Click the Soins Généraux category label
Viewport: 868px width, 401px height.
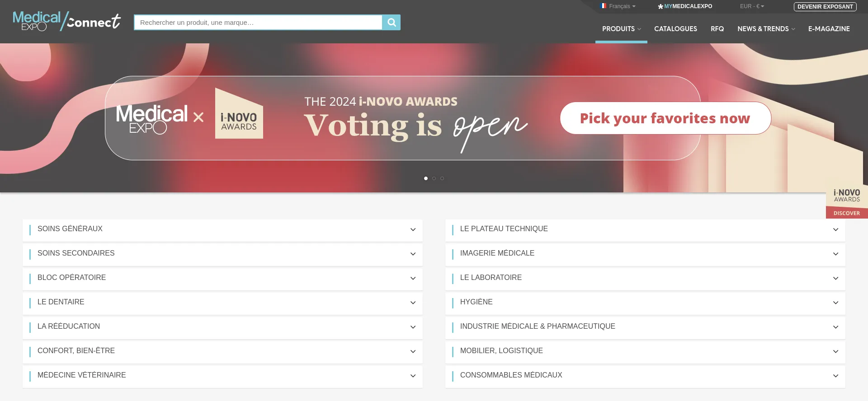pos(70,229)
